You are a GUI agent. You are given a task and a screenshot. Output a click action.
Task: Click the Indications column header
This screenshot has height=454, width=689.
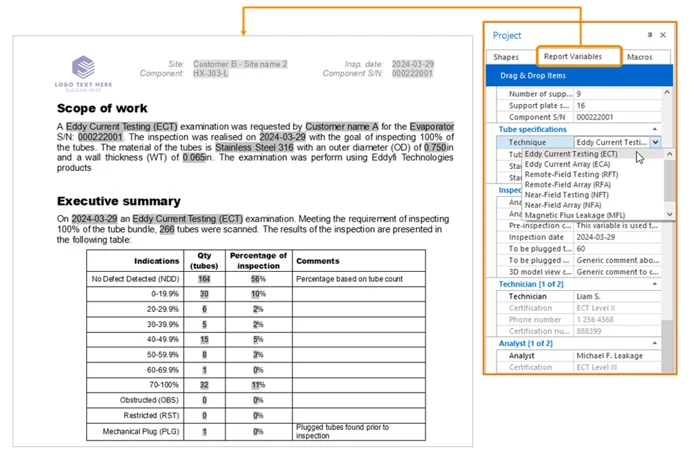coord(156,261)
